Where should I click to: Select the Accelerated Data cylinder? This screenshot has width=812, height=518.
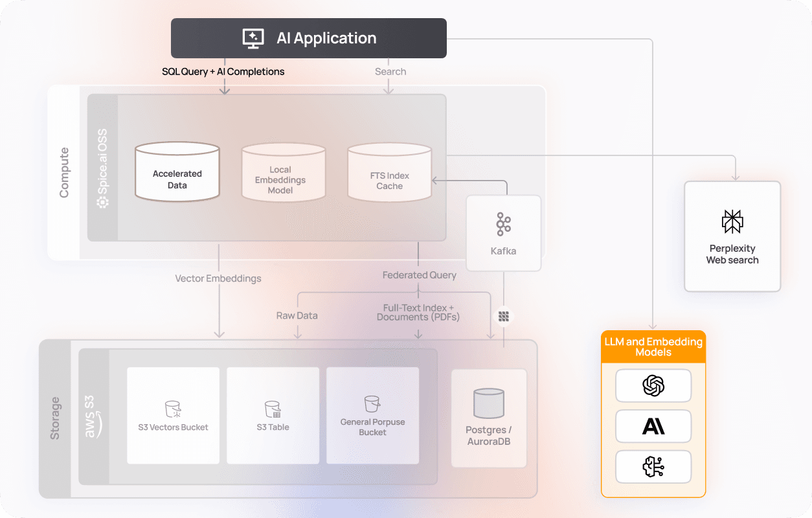point(177,172)
